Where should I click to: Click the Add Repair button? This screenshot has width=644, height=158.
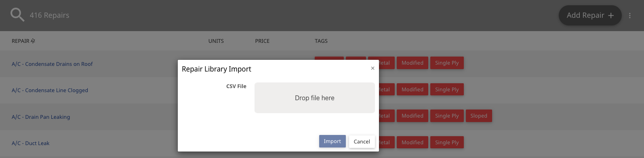pos(590,15)
